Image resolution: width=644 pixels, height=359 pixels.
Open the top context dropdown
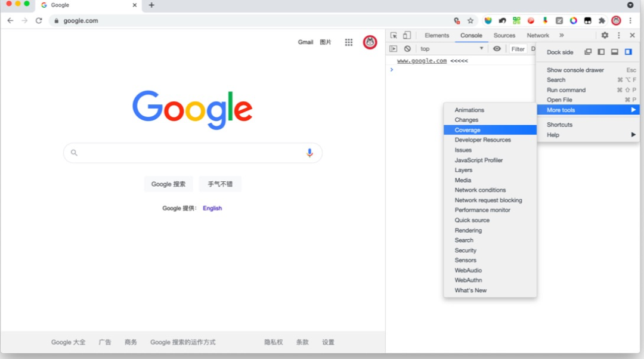(451, 48)
